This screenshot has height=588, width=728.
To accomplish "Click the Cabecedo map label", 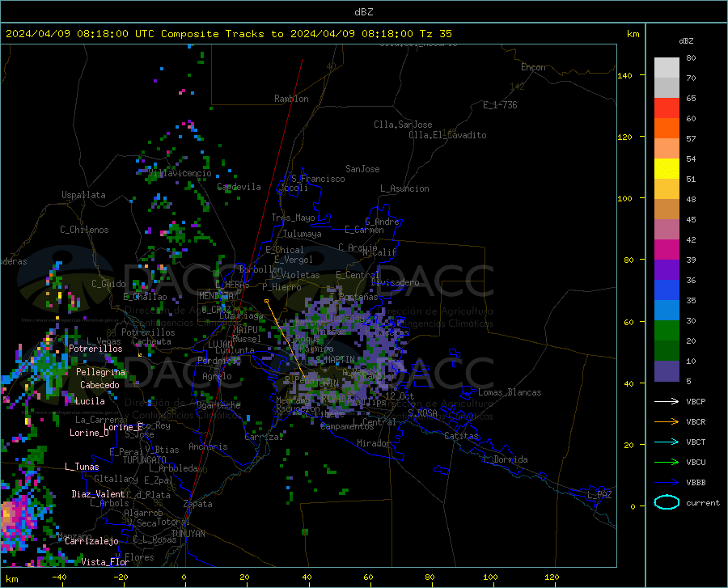I will click(x=99, y=385).
